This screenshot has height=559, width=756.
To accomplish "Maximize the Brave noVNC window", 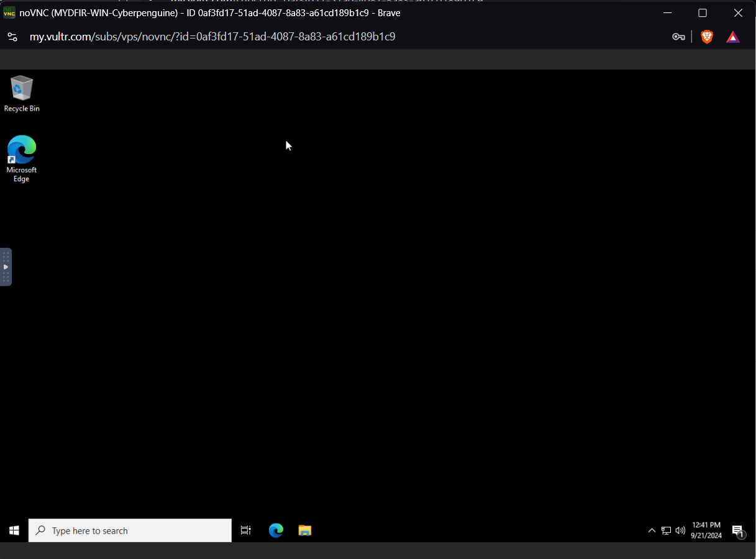I will (703, 13).
